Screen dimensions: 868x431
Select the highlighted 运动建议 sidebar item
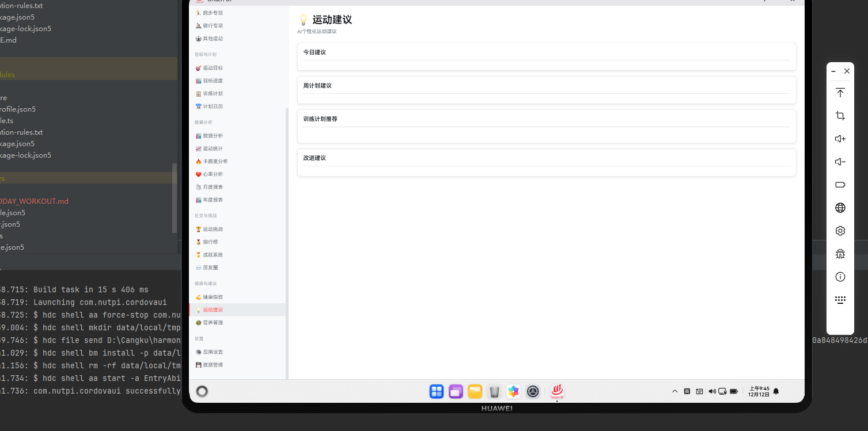click(x=237, y=310)
